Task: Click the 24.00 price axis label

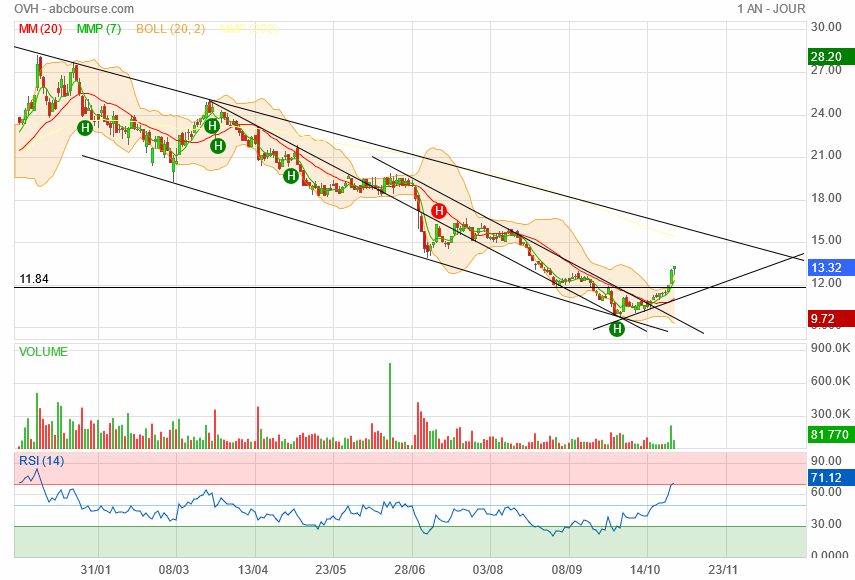Action: click(826, 113)
